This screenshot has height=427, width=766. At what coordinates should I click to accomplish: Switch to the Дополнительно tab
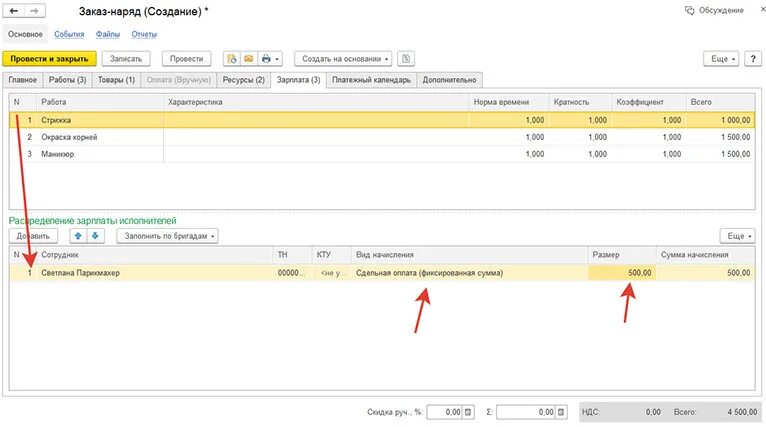point(449,80)
